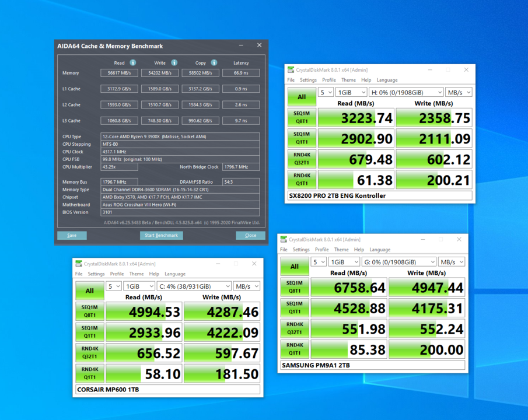528x420 pixels.
Task: Run SEQ1M Q8T1 test on SX8200 PRO
Action: 302,118
